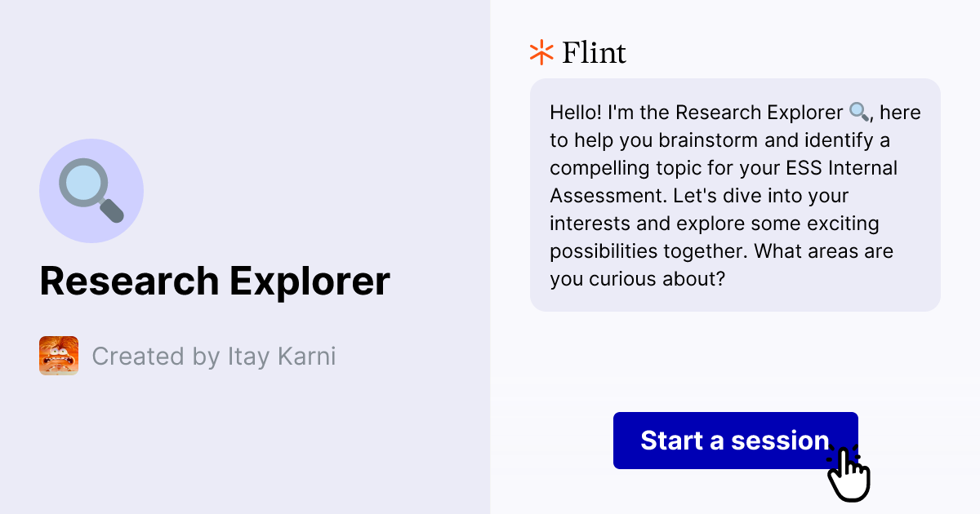Click Start a session to begin brainstorming
Viewport: 980px width, 514px height.
click(x=734, y=441)
